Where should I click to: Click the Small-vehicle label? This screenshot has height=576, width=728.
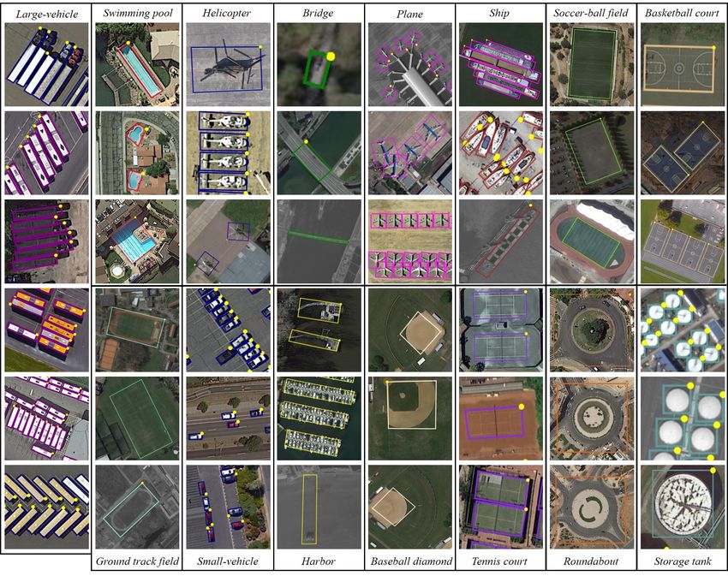[228, 561]
